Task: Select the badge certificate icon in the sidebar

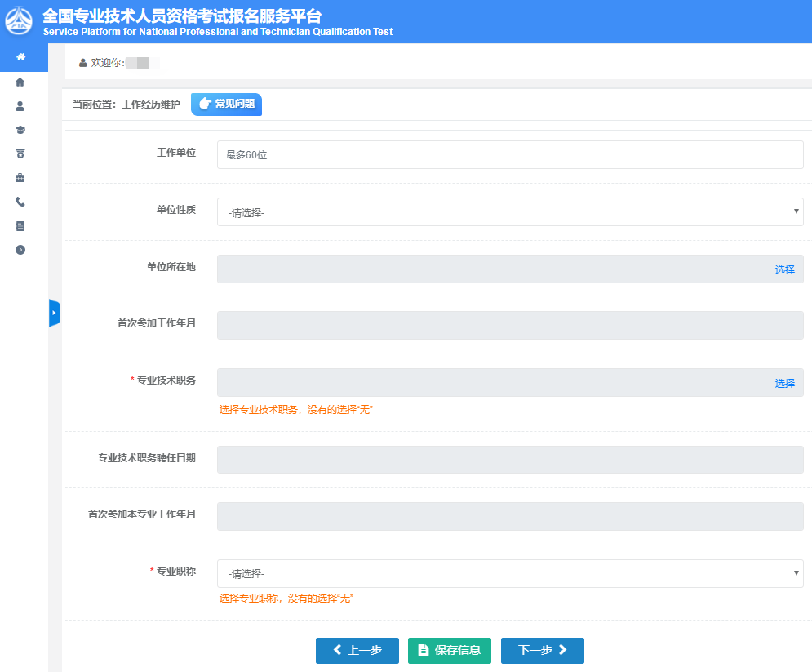Action: click(19, 154)
